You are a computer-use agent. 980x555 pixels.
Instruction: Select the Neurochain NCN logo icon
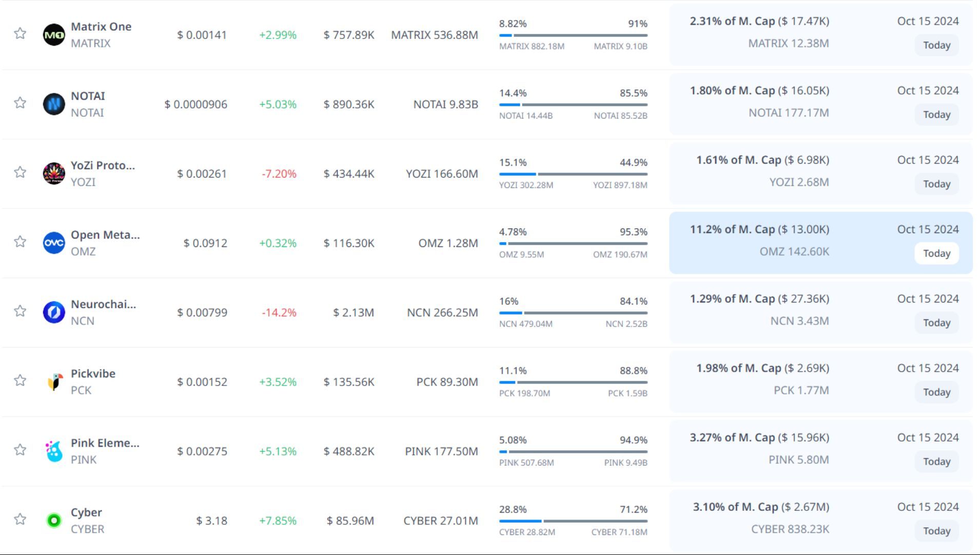[x=54, y=312]
